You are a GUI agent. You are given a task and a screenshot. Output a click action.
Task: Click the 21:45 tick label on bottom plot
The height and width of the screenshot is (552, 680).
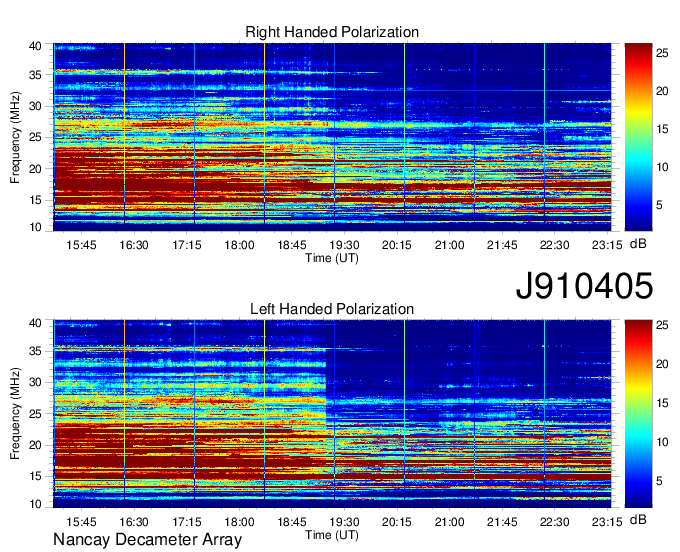coord(502,522)
